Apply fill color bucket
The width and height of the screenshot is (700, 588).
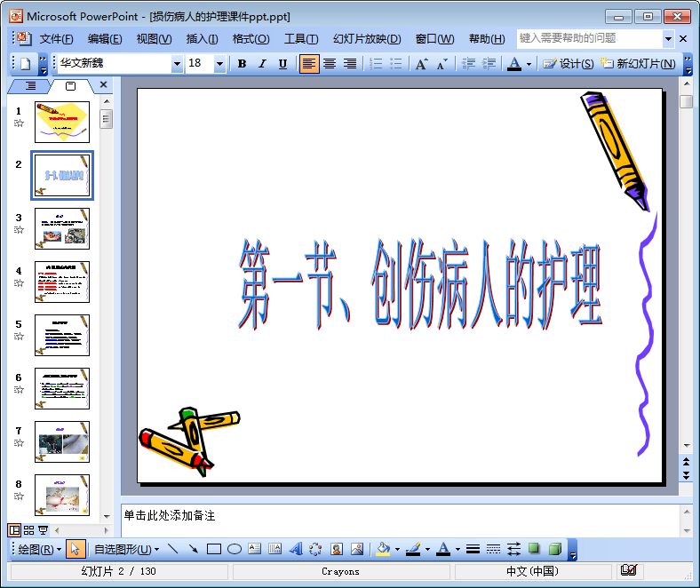pyautogui.click(x=383, y=549)
